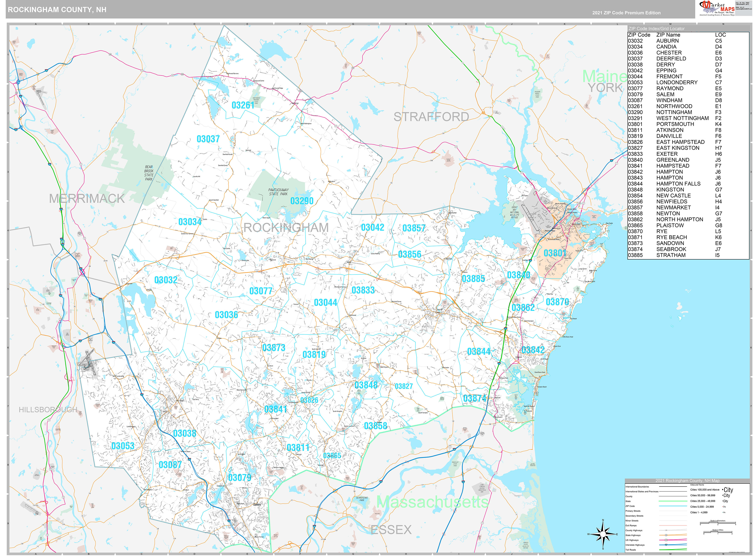Click the 2021 ZIP Code Premium Edition text

(626, 13)
